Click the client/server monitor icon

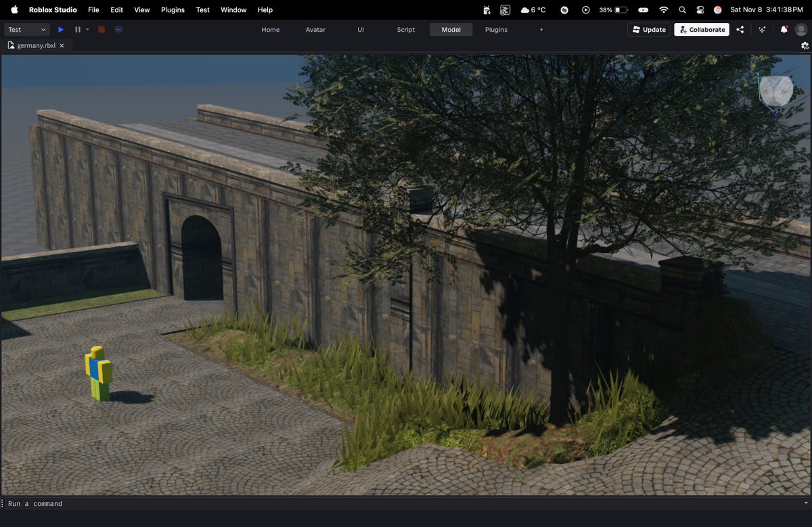(118, 30)
